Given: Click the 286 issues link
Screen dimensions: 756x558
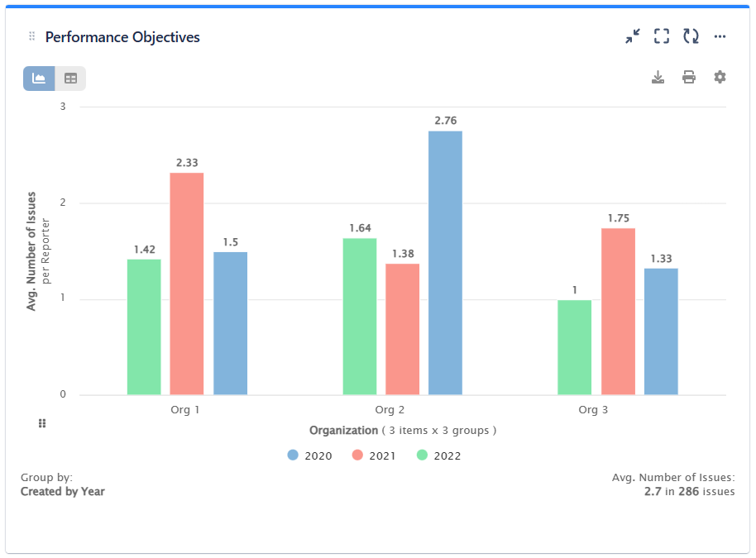Looking at the screenshot, I should (708, 490).
